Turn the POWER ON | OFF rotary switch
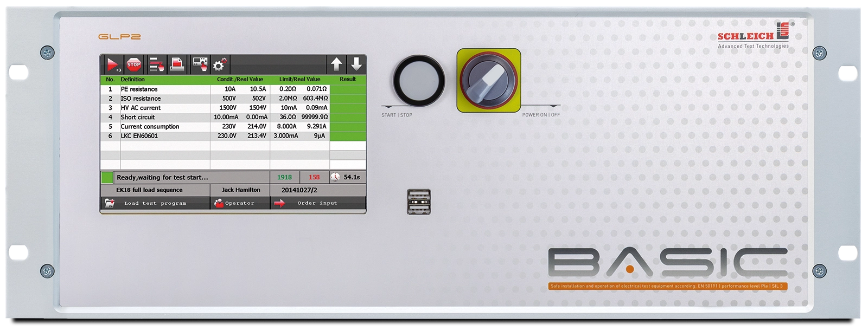 [488, 81]
